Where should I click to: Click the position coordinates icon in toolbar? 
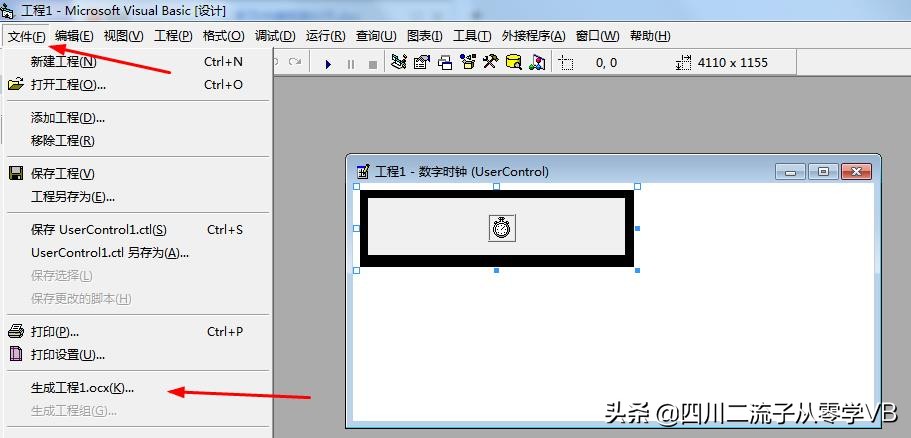[x=566, y=63]
